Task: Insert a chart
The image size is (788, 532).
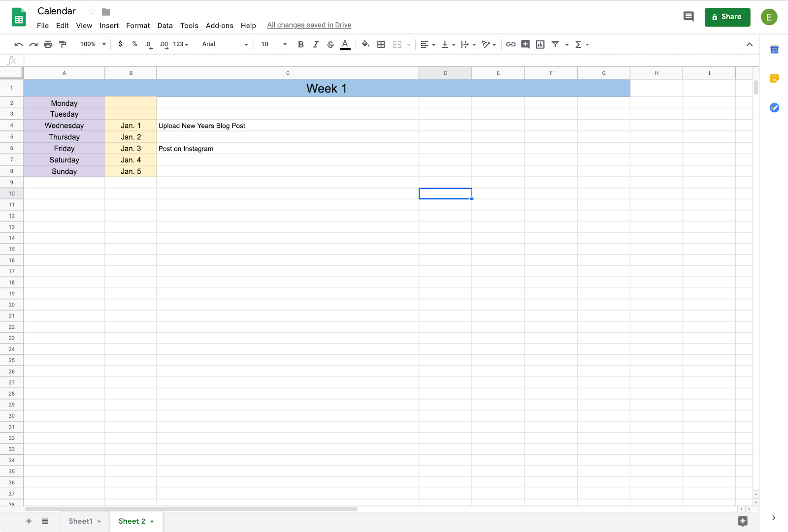Action: (x=540, y=44)
